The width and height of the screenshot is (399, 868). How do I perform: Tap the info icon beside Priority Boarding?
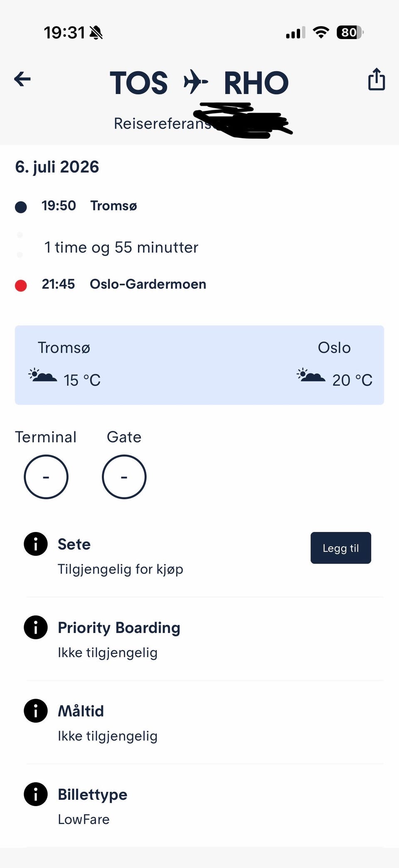tap(36, 627)
